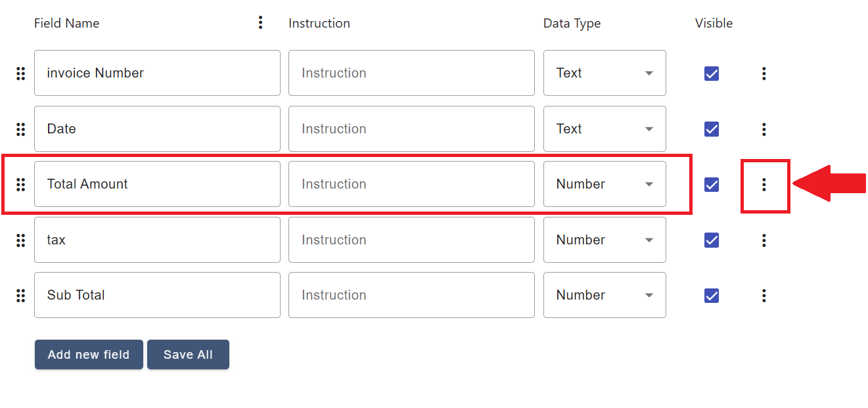This screenshot has width=868, height=408.
Task: Open the options menu for Total Amount row
Action: pyautogui.click(x=764, y=185)
